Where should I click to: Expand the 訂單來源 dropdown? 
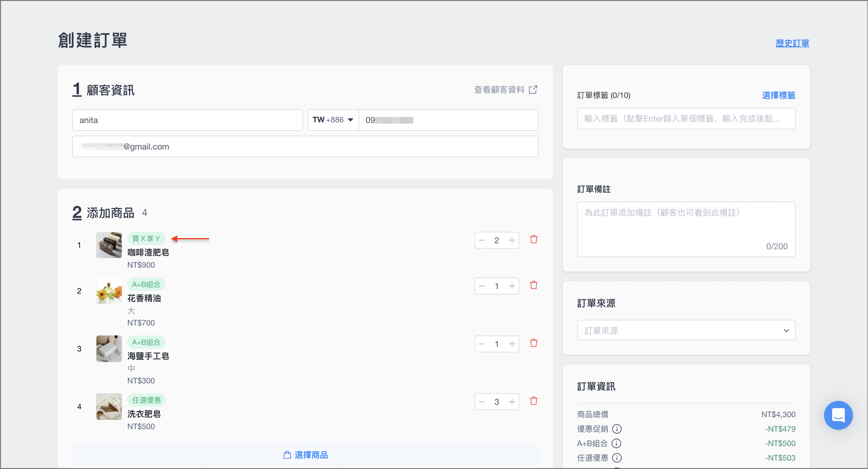pos(686,330)
